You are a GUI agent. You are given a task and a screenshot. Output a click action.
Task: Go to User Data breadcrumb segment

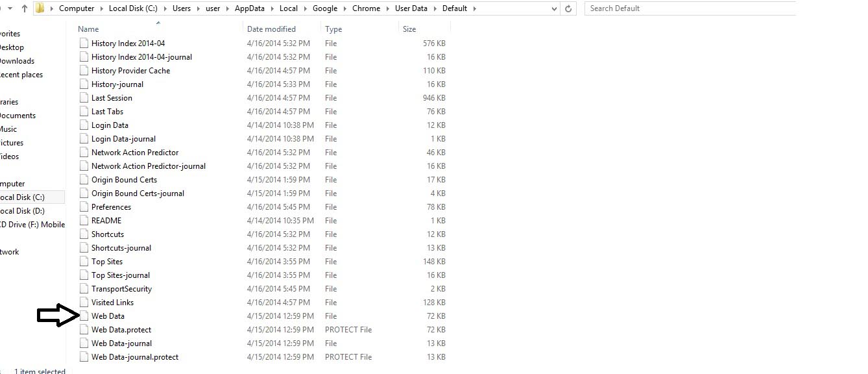[x=411, y=8]
